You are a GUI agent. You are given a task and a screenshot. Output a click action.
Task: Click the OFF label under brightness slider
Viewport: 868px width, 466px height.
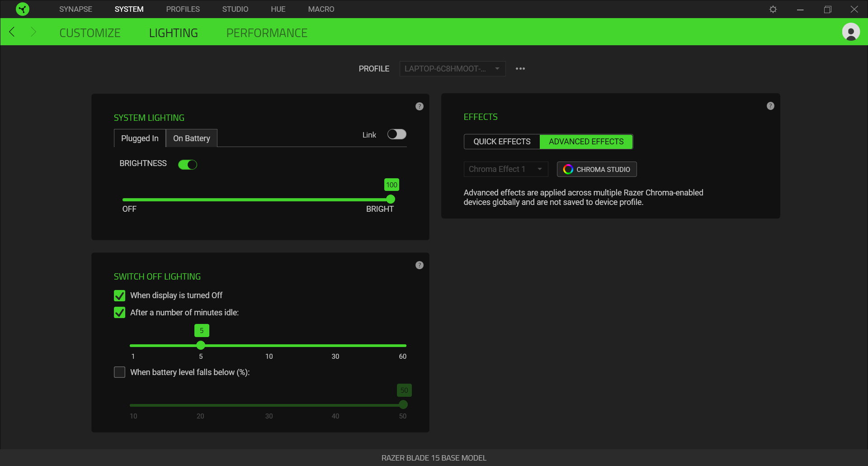pyautogui.click(x=129, y=209)
